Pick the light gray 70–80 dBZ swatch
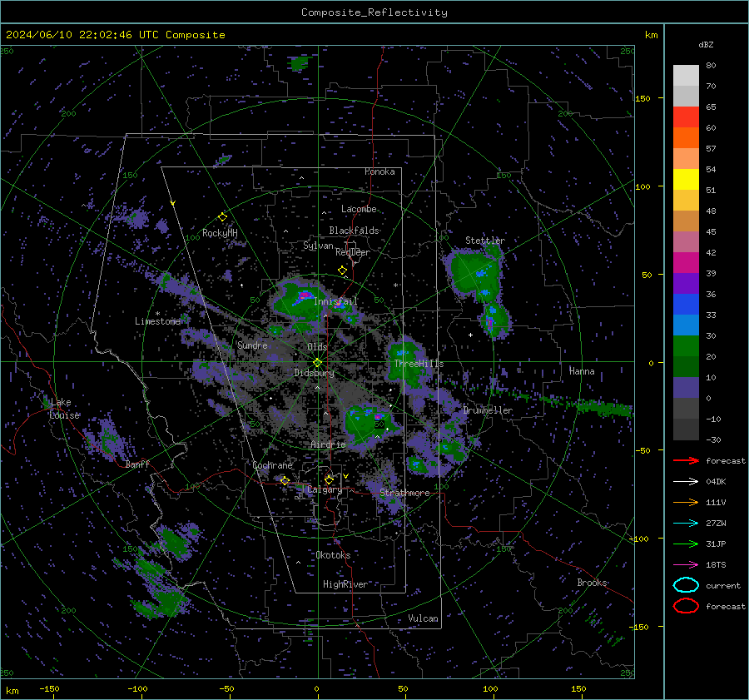 point(686,76)
